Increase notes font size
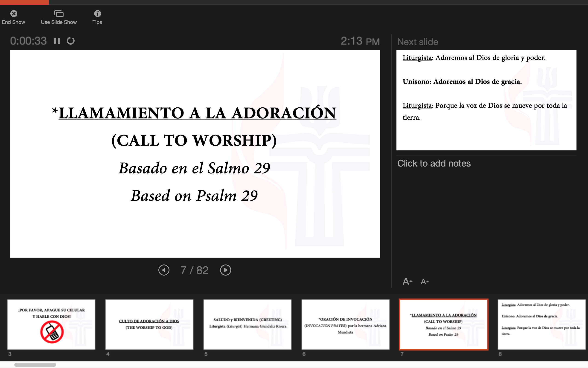The width and height of the screenshot is (588, 368). click(407, 282)
